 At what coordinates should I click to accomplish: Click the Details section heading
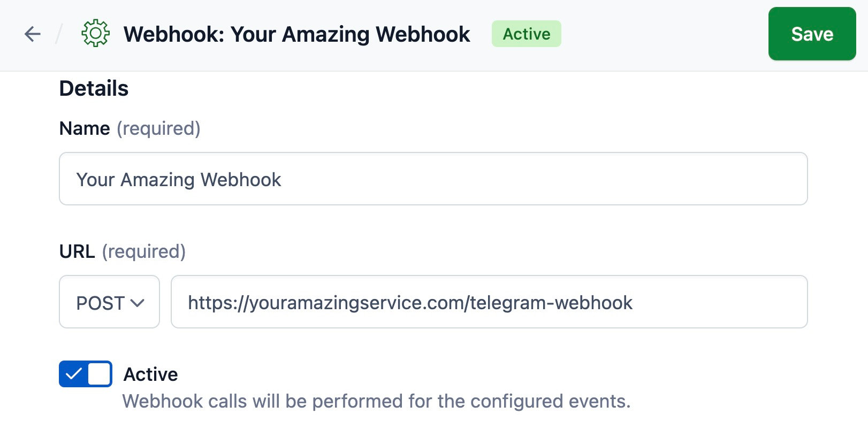(x=94, y=88)
